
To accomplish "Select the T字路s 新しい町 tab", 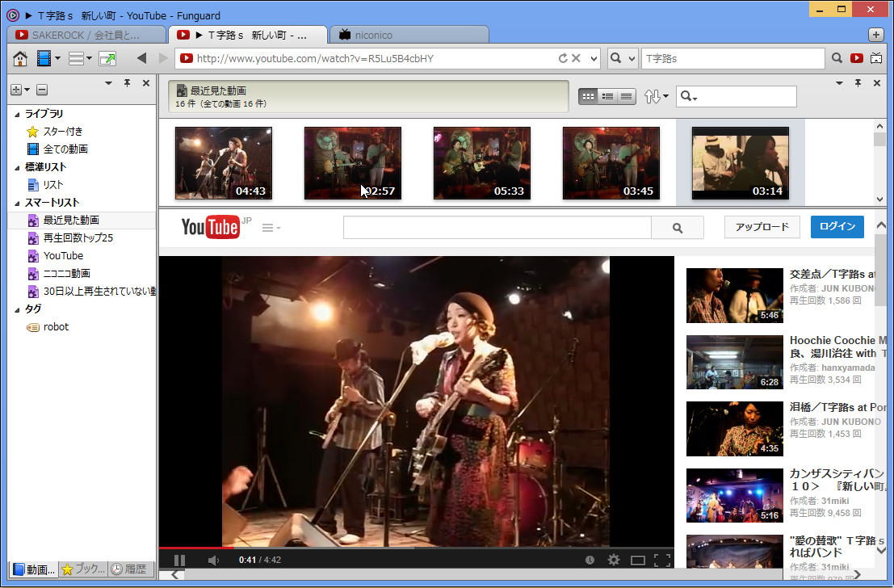I will pos(248,35).
